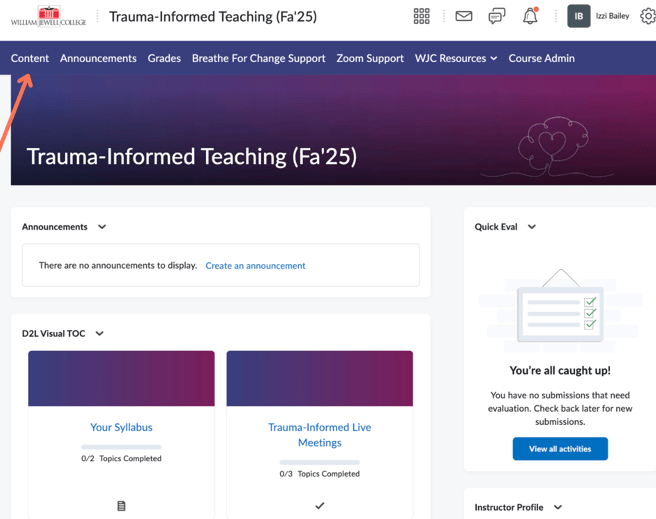Click the document icon under Your Syllabus
Image resolution: width=656 pixels, height=519 pixels.
(121, 506)
